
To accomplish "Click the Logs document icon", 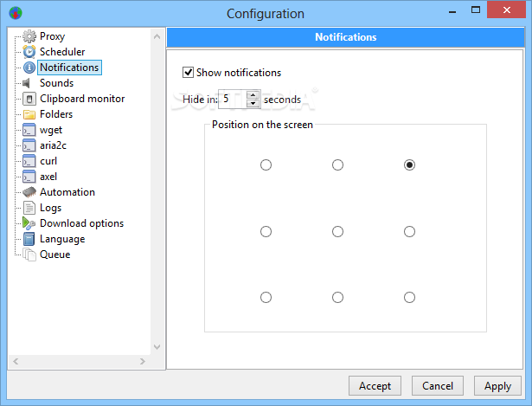I will (29, 208).
